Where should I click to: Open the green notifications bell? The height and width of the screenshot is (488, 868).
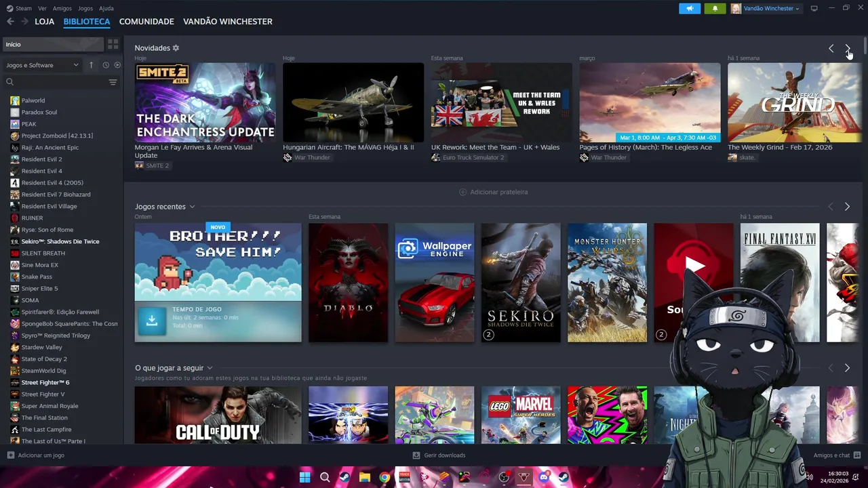tap(715, 8)
